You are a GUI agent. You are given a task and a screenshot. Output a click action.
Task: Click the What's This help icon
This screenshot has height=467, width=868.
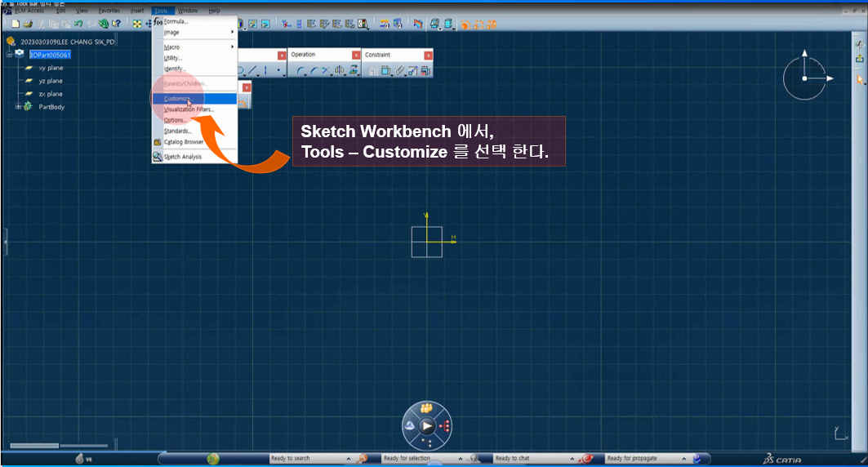point(116,24)
